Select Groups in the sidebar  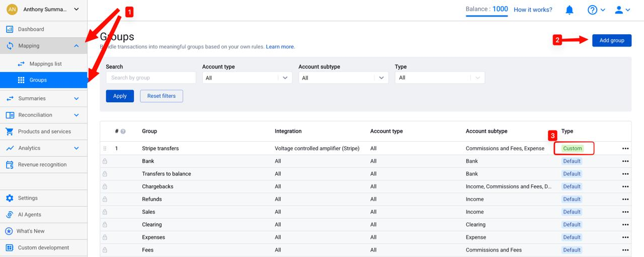[43, 80]
